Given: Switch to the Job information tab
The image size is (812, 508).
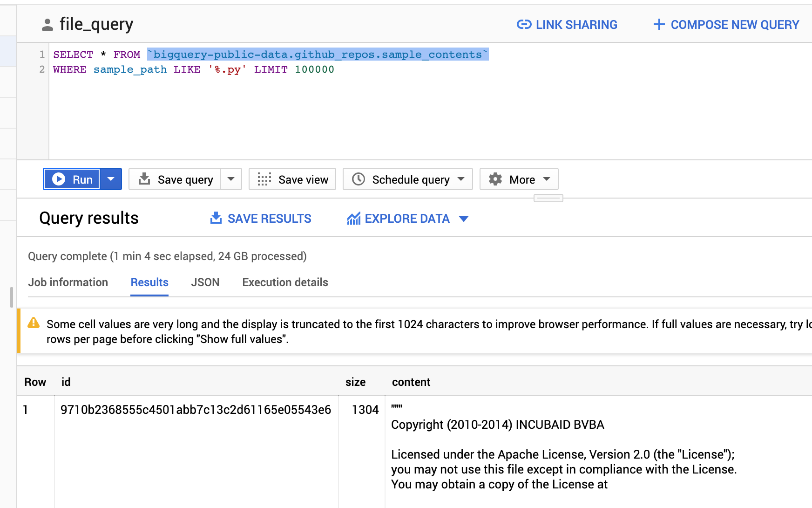Looking at the screenshot, I should coord(68,282).
